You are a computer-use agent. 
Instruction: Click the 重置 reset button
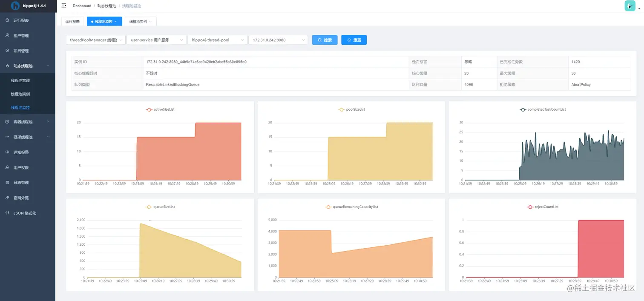(354, 40)
